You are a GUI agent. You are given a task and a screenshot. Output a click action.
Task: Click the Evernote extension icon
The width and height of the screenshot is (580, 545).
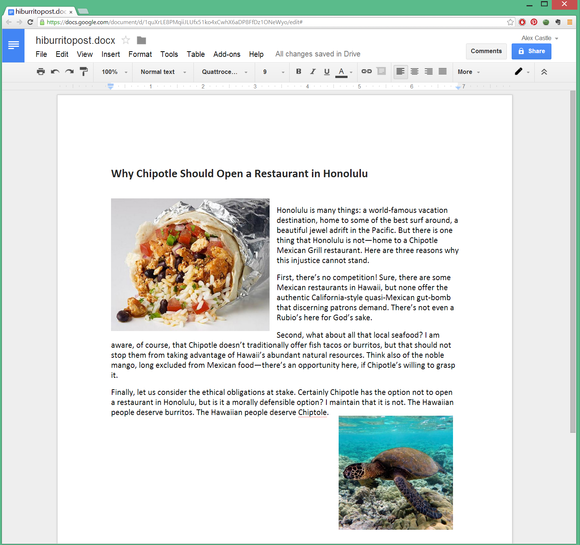pos(558,22)
